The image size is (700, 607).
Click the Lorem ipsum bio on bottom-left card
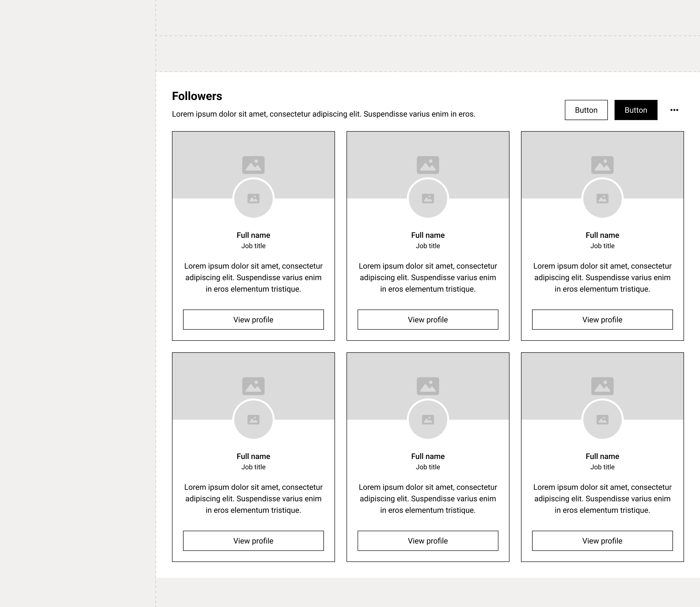pyautogui.click(x=253, y=498)
